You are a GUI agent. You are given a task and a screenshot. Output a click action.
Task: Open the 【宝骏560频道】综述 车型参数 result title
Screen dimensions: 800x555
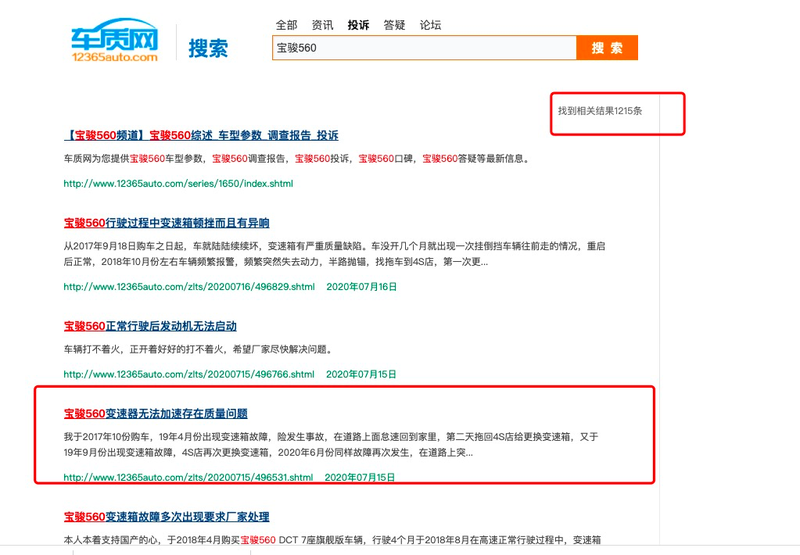[x=201, y=135]
